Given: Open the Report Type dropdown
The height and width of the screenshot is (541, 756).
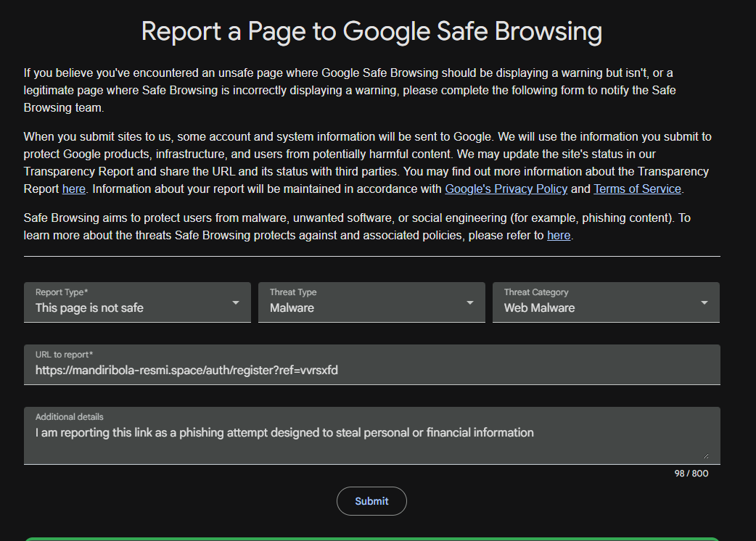Looking at the screenshot, I should point(137,302).
